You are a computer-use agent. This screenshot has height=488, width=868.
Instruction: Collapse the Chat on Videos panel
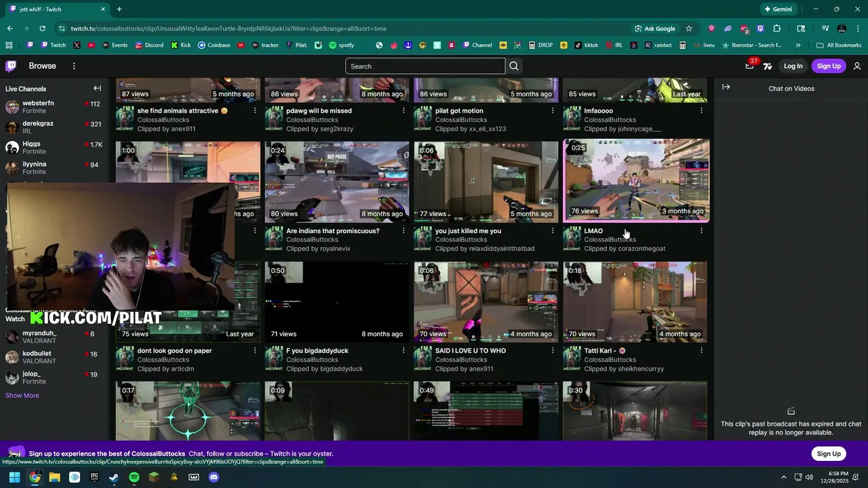point(726,87)
